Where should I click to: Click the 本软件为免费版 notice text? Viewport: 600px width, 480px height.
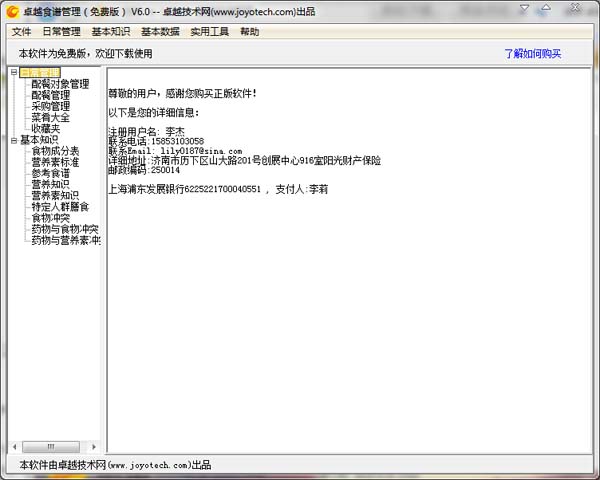click(x=85, y=54)
